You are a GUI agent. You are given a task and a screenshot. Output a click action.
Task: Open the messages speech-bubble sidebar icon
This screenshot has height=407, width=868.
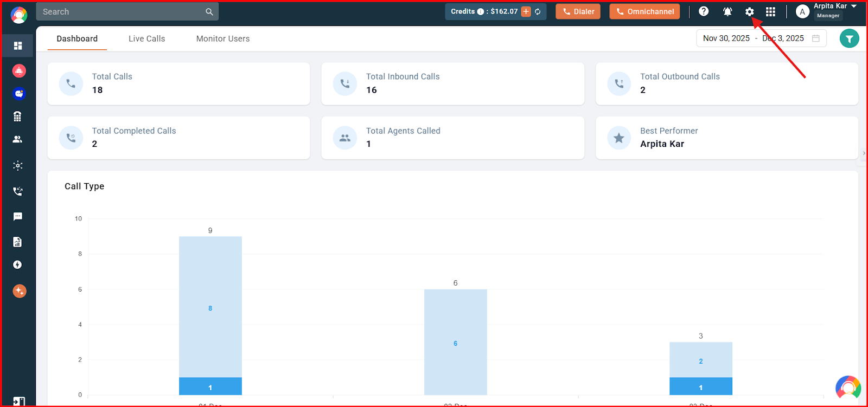pos(18,216)
